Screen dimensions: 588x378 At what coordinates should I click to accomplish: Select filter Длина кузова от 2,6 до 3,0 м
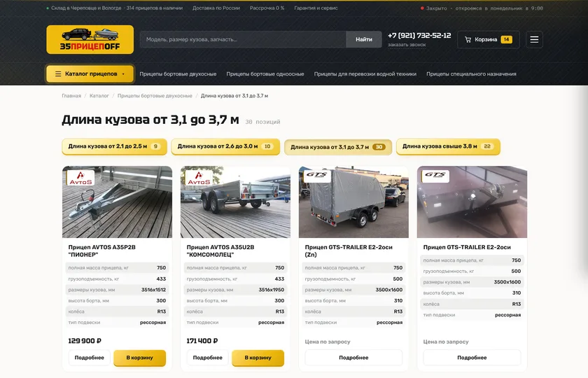[225, 146]
